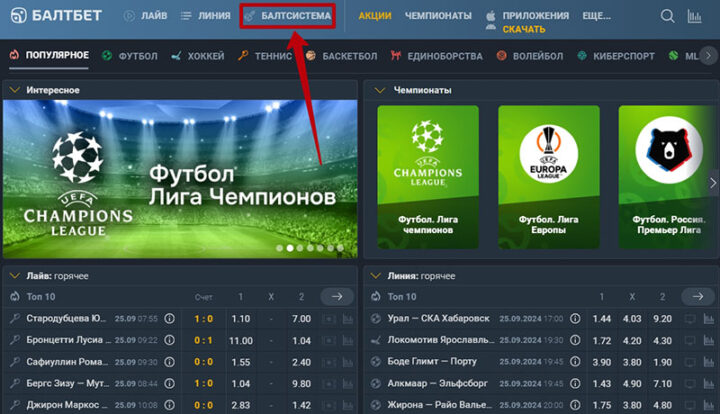The width and height of the screenshot is (720, 414).
Task: Show info for Бергс Зизу match
Action: (x=169, y=383)
